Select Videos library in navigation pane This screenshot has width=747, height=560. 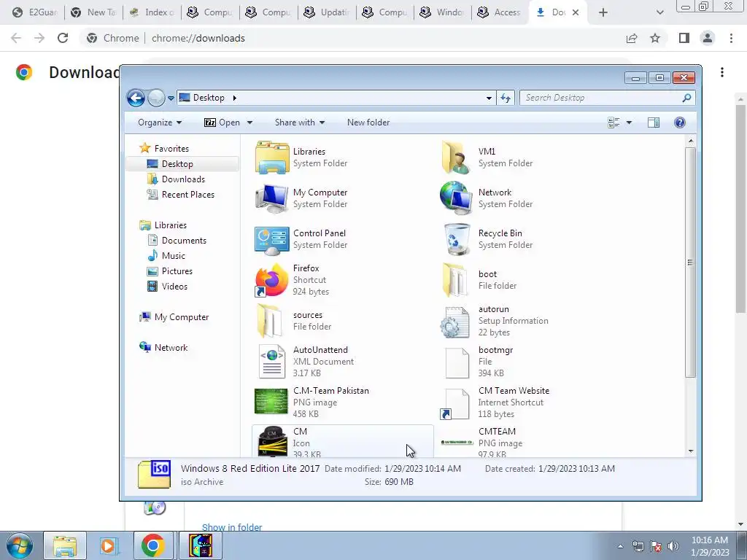click(174, 286)
